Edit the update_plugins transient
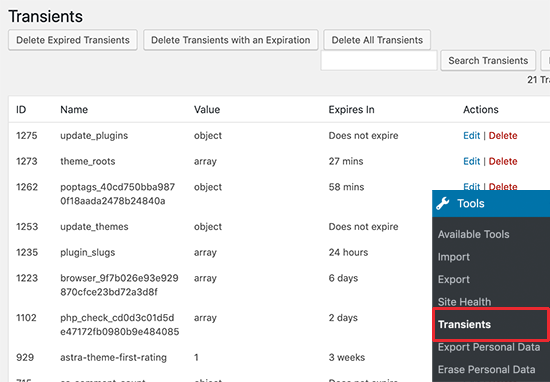This screenshot has width=550, height=382. tap(471, 135)
